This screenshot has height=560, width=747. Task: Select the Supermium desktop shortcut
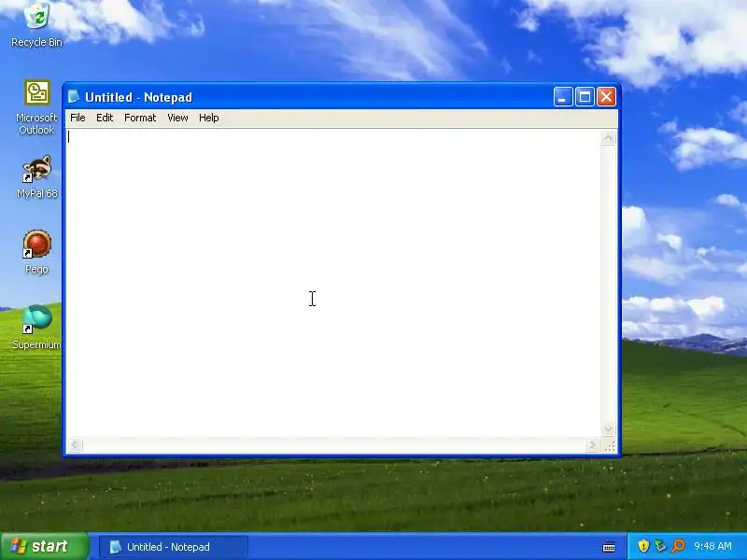click(x=36, y=328)
